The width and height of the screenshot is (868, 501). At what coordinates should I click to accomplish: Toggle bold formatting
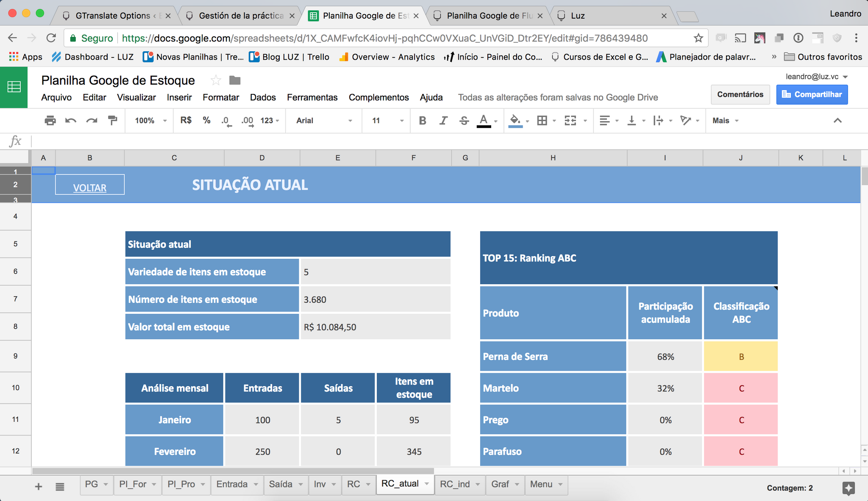click(423, 121)
